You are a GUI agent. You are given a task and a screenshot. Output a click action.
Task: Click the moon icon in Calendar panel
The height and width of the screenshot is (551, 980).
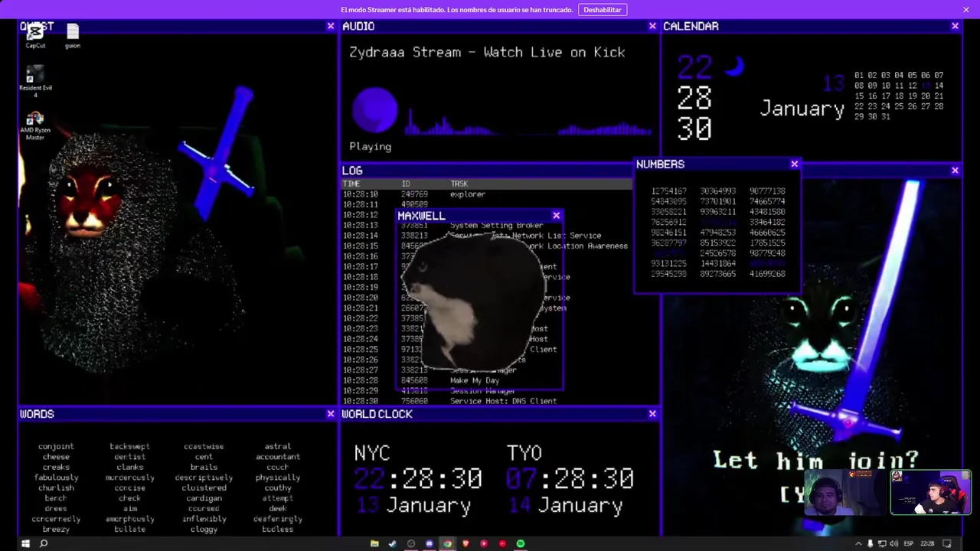(x=734, y=67)
